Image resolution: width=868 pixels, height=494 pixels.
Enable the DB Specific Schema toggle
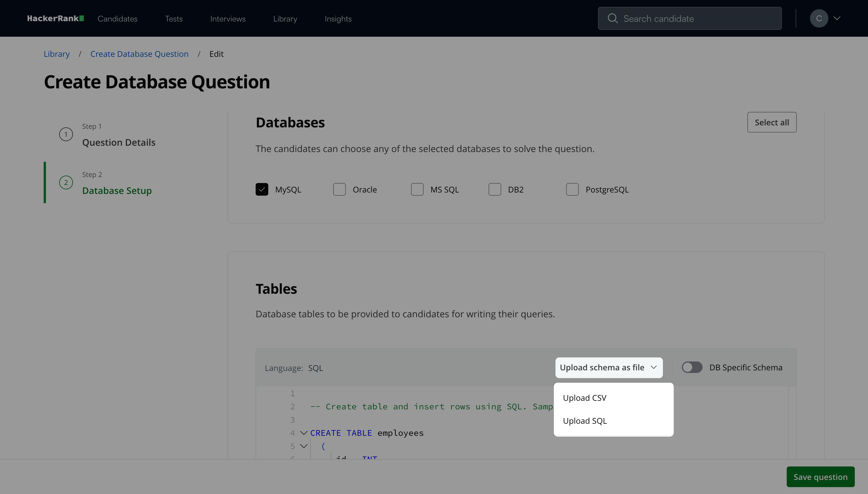point(692,367)
